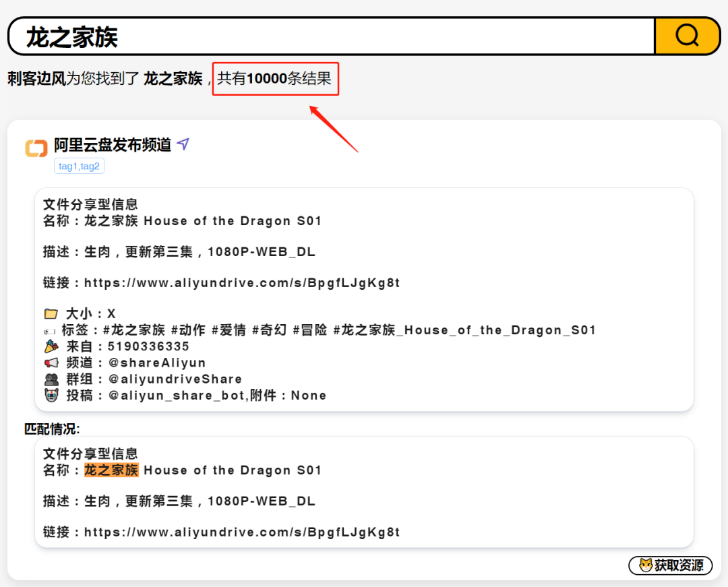This screenshot has width=728, height=587.
Task: Select the tag1,tag2 tag badge
Action: [x=79, y=166]
